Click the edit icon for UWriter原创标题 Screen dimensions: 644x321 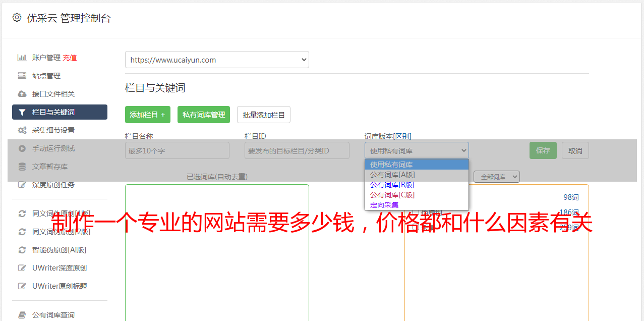pyautogui.click(x=22, y=286)
